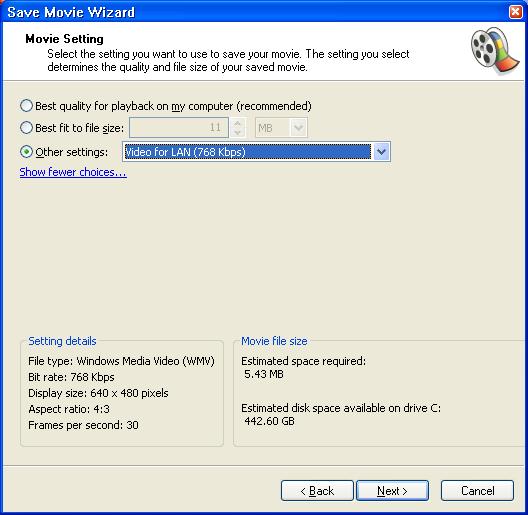The height and width of the screenshot is (515, 528).
Task: Click the Cancel button
Action: coord(477,491)
